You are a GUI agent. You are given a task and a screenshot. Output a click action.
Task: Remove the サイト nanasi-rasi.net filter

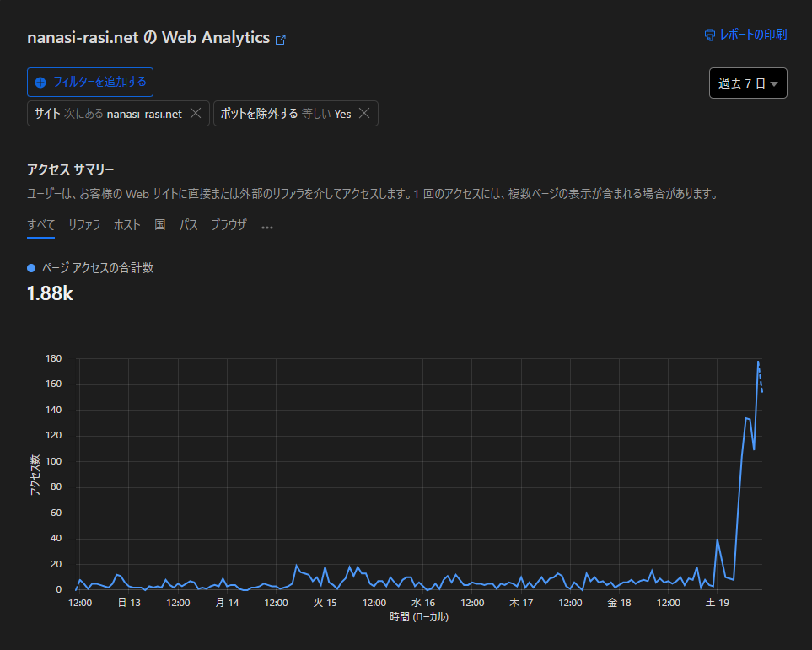195,114
